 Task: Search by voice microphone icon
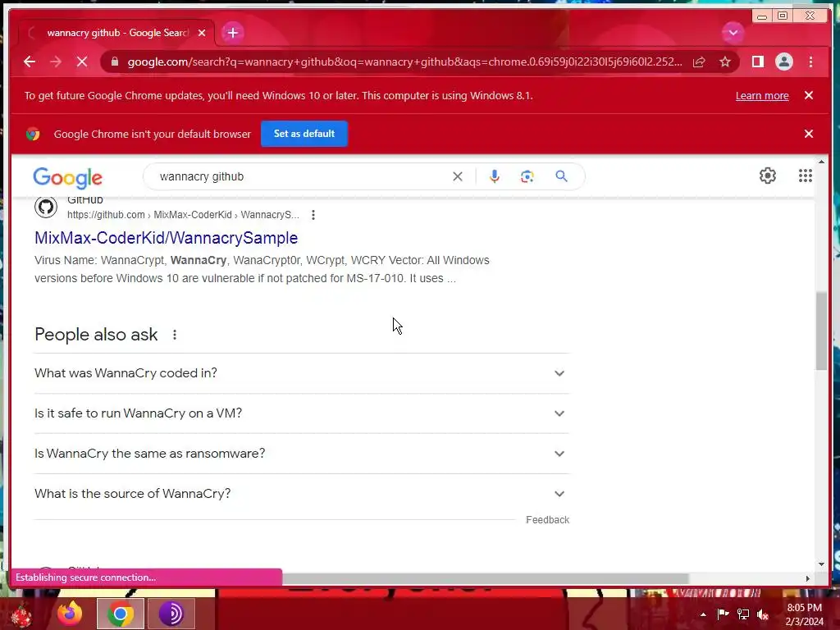pos(495,176)
